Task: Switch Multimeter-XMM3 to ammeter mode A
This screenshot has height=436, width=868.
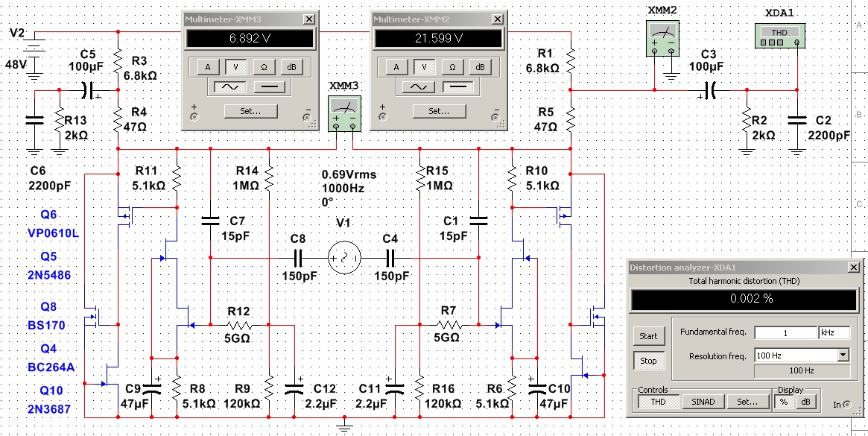Action: (208, 67)
